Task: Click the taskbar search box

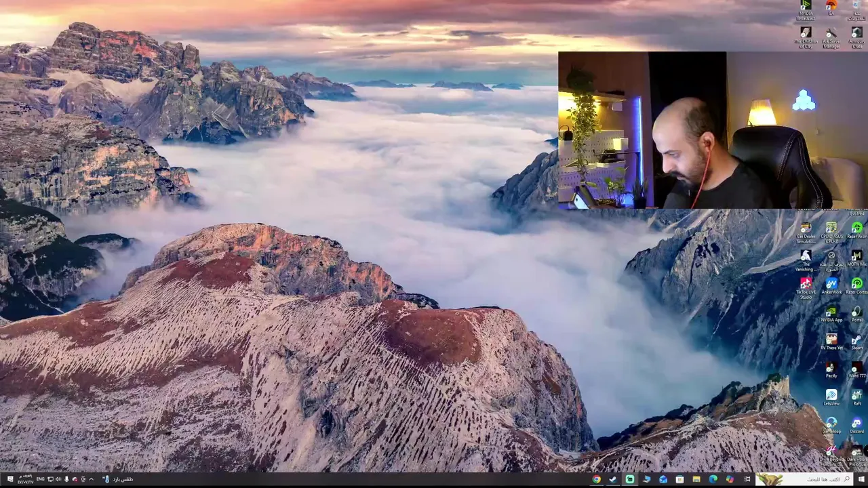Action: pos(804,479)
